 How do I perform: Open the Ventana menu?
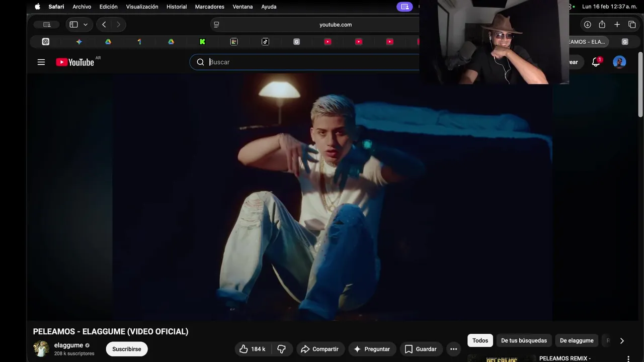(243, 7)
